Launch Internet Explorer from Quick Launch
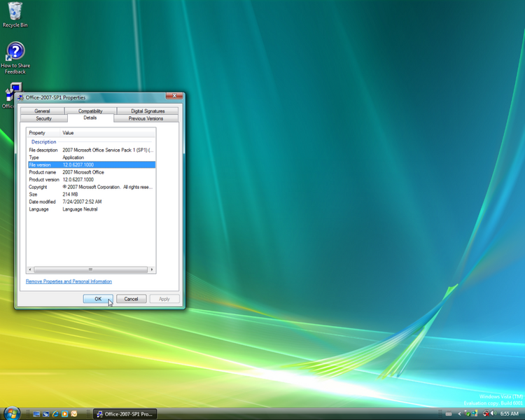Viewport: 525px width, 420px height. pos(55,414)
